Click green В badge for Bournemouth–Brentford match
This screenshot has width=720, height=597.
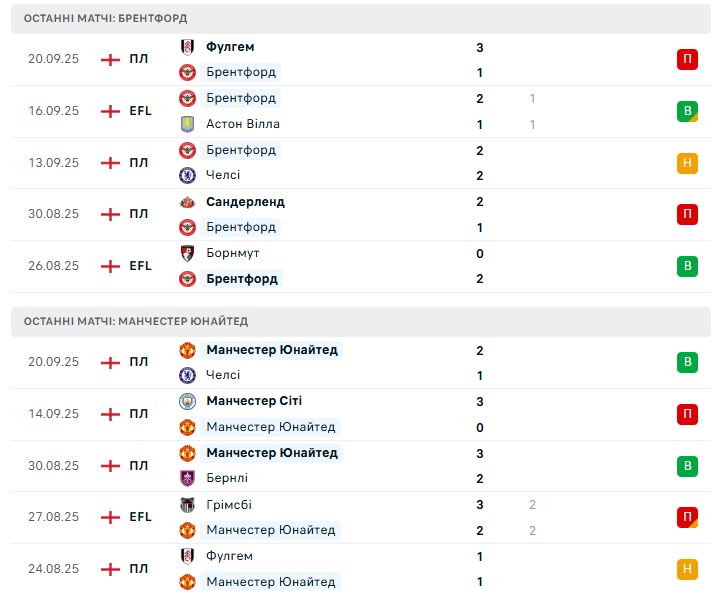point(687,266)
